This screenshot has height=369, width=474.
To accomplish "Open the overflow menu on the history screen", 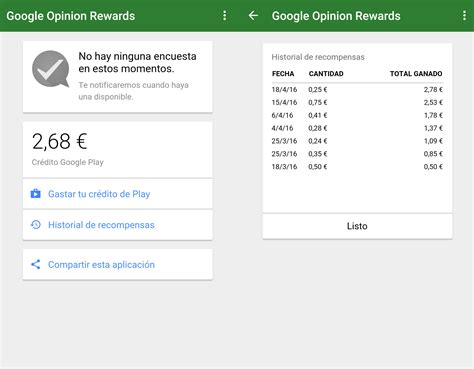I will click(464, 16).
